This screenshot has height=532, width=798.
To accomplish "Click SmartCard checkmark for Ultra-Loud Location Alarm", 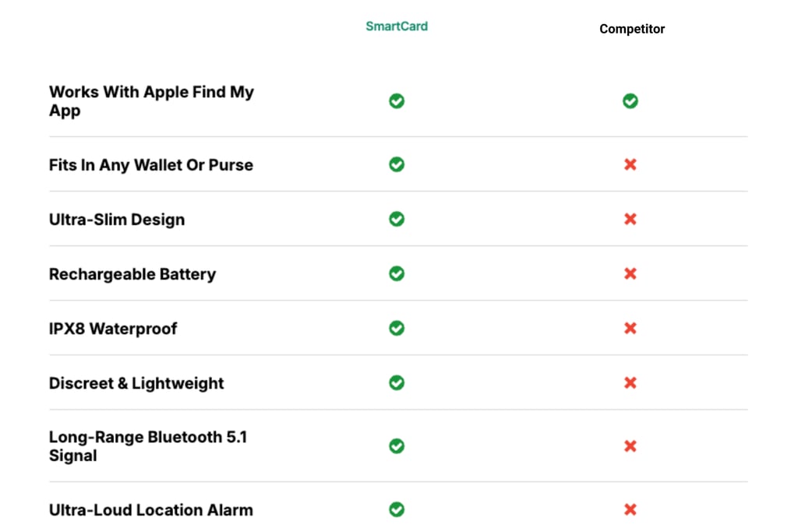I will (397, 509).
